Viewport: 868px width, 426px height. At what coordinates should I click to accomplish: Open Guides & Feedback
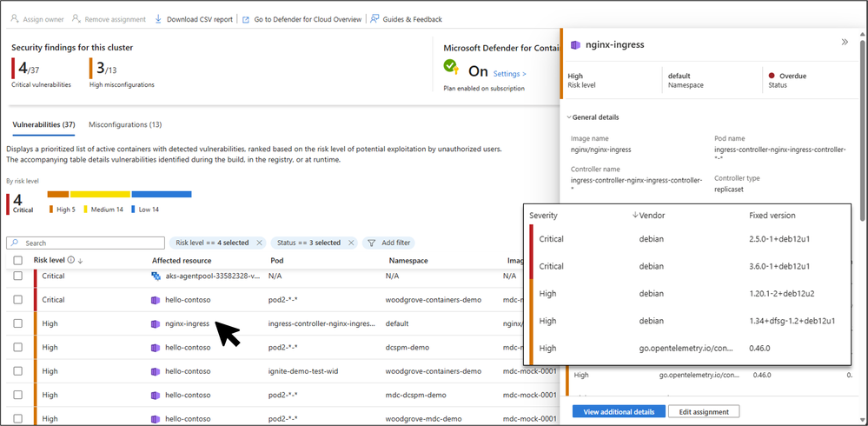(x=407, y=19)
